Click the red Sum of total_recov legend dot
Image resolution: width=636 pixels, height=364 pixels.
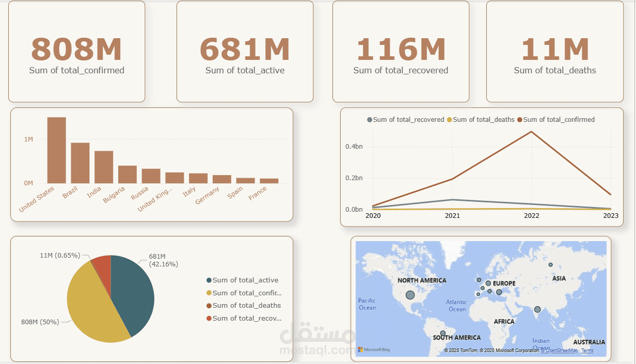tap(209, 319)
